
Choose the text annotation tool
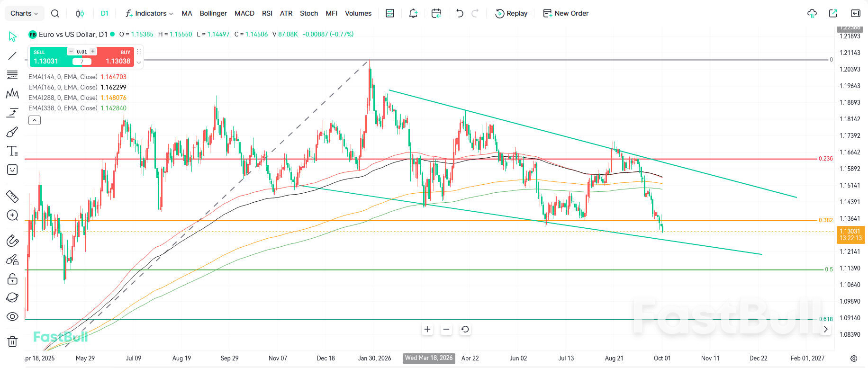pos(12,151)
